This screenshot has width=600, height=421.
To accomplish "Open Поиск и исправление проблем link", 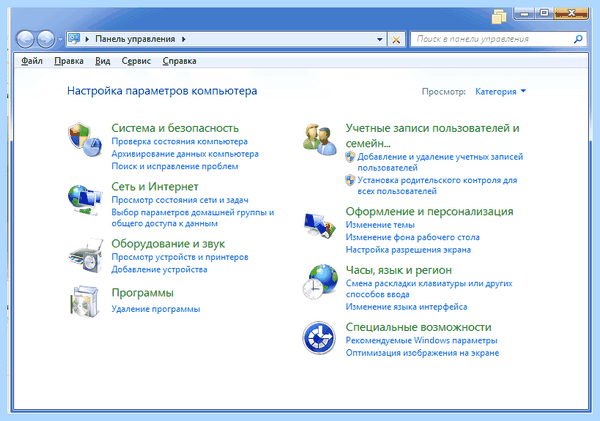I will click(175, 166).
